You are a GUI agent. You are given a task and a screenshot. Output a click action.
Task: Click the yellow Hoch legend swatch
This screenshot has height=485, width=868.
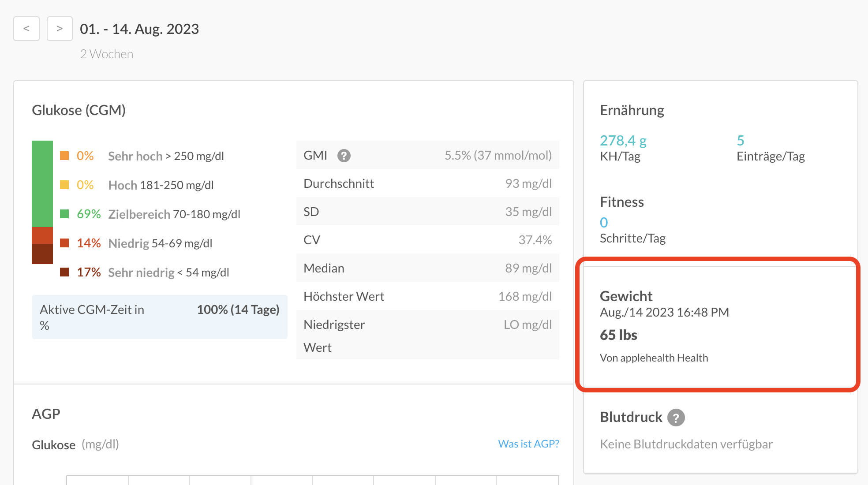(64, 185)
